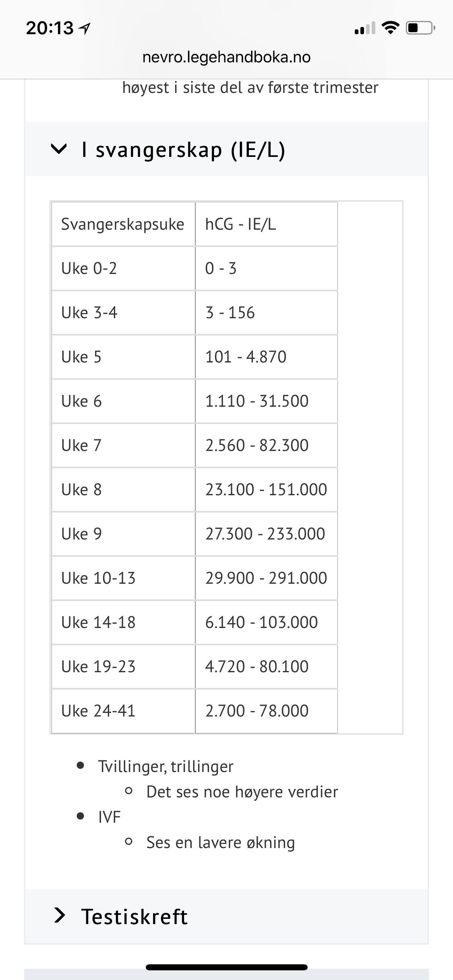Select the Svangerskapsuke column header
This screenshot has height=980, width=453.
122,224
